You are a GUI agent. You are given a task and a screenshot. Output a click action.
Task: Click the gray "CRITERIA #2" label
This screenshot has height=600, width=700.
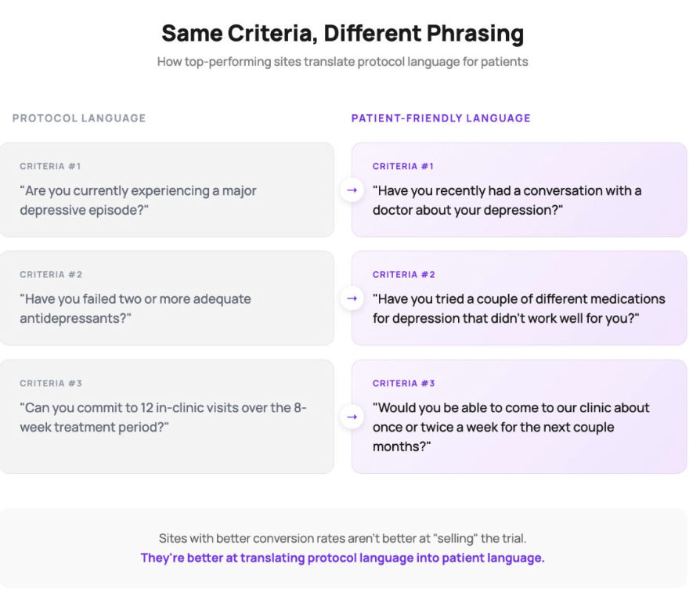coord(51,275)
